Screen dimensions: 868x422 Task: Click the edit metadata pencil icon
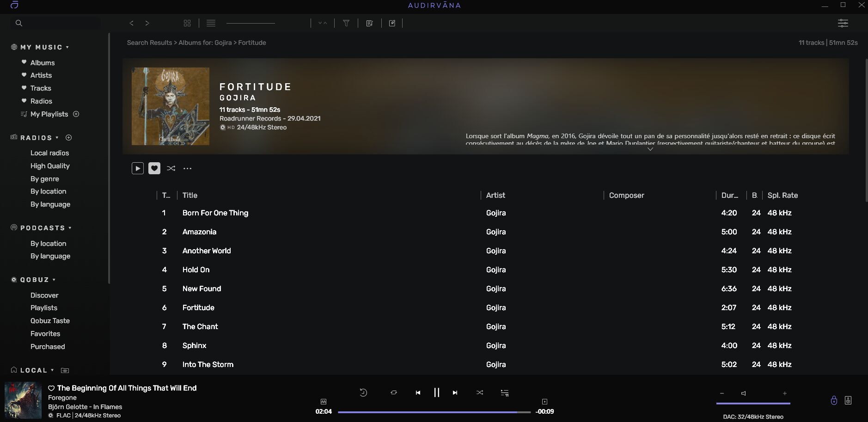[392, 23]
